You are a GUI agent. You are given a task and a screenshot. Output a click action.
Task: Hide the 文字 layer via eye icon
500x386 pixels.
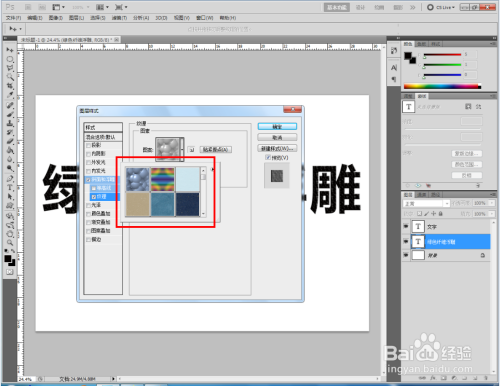click(x=406, y=226)
